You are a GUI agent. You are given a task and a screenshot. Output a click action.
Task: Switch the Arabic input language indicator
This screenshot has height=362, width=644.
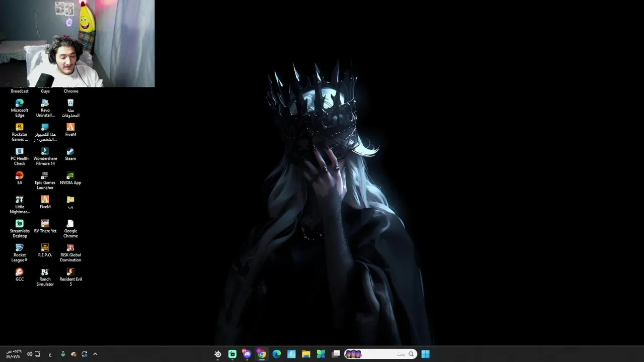pyautogui.click(x=50, y=354)
